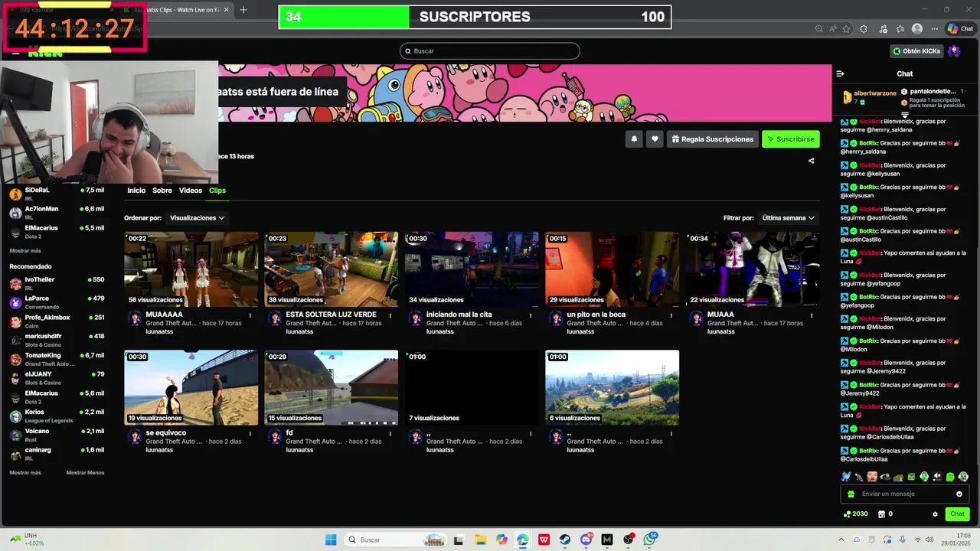Click the Obtén KICKs button
The width and height of the screenshot is (980, 551).
click(917, 51)
